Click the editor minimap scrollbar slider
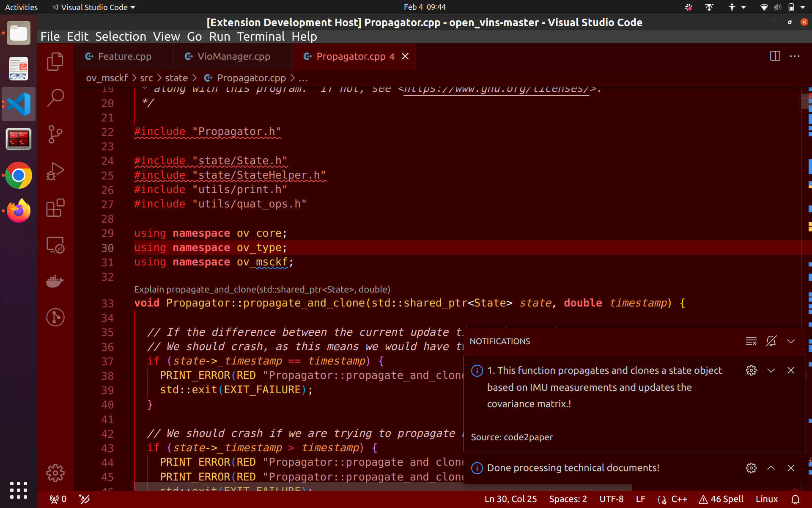This screenshot has height=508, width=812. click(806, 102)
